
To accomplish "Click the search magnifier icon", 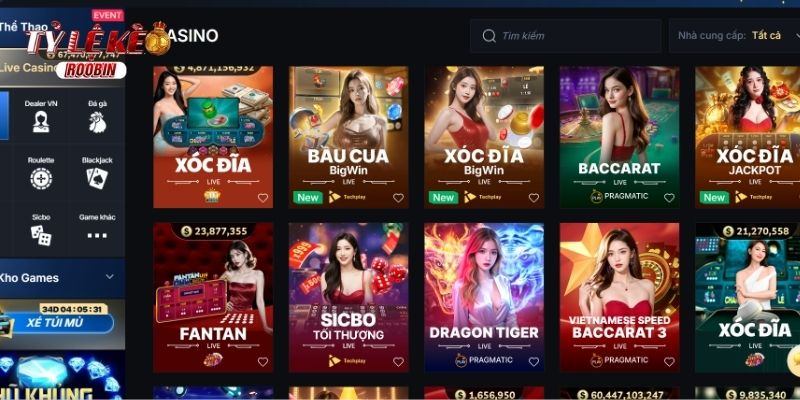I will click(x=489, y=36).
